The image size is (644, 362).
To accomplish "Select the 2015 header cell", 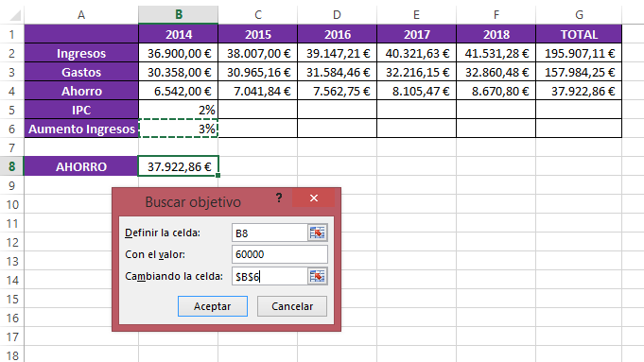I will [258, 34].
